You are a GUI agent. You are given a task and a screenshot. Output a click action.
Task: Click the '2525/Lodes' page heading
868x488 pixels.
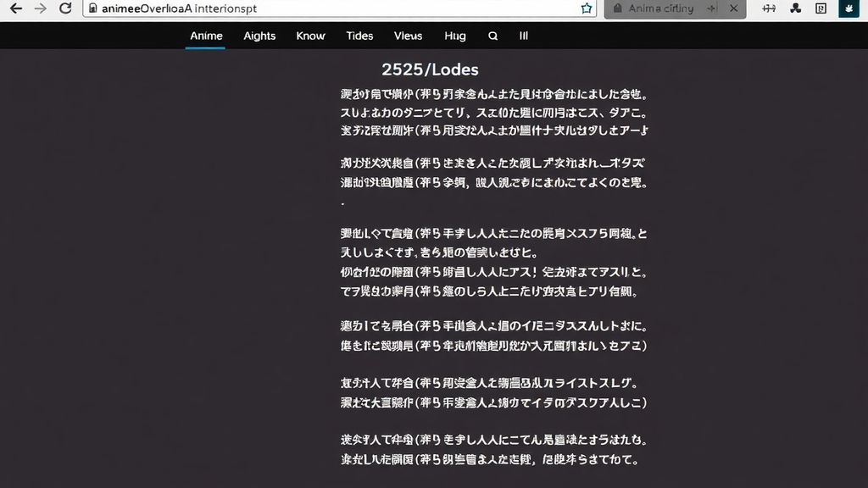pyautogui.click(x=430, y=69)
